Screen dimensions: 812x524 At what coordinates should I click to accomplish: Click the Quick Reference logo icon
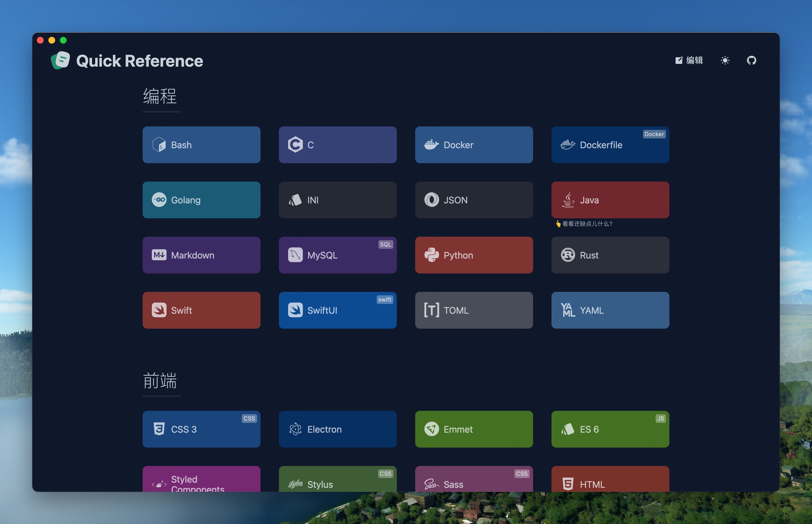(60, 60)
